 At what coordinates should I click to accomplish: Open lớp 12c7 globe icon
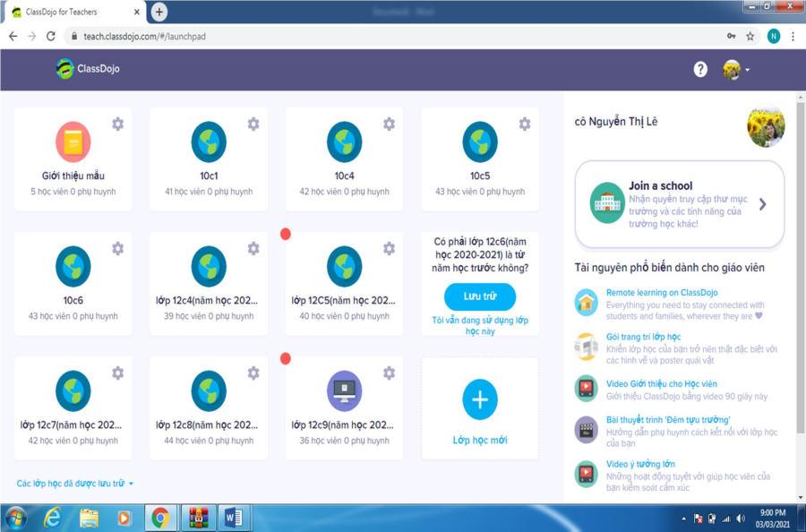pyautogui.click(x=73, y=391)
